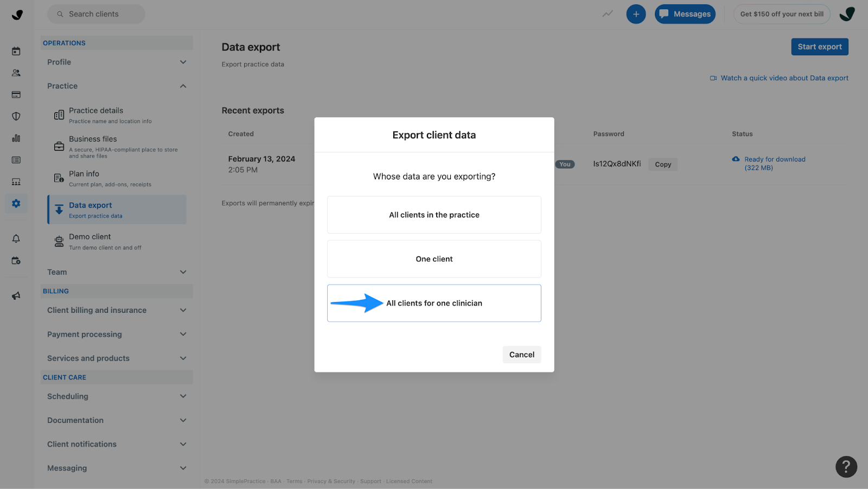Click the notifications bell icon
Viewport: 868px width, 489px height.
point(16,238)
